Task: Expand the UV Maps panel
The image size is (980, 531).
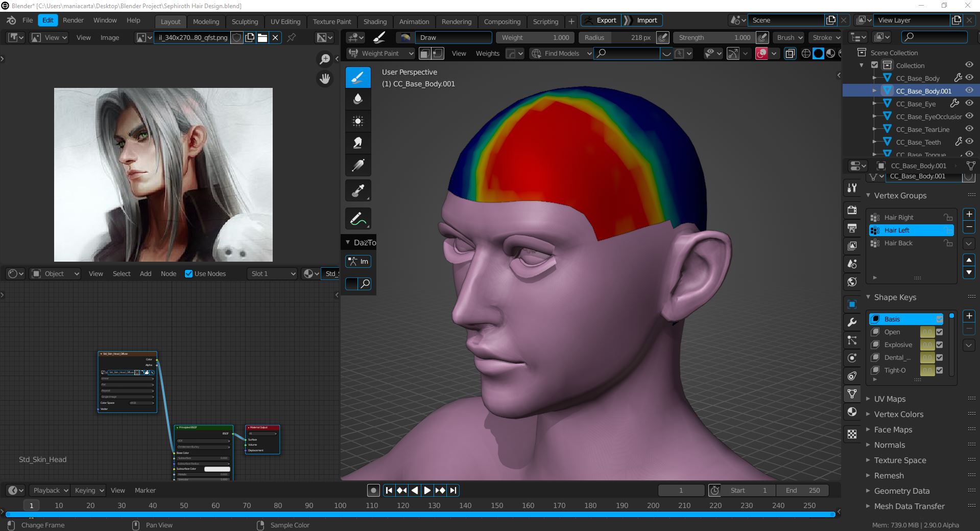Action: click(890, 399)
